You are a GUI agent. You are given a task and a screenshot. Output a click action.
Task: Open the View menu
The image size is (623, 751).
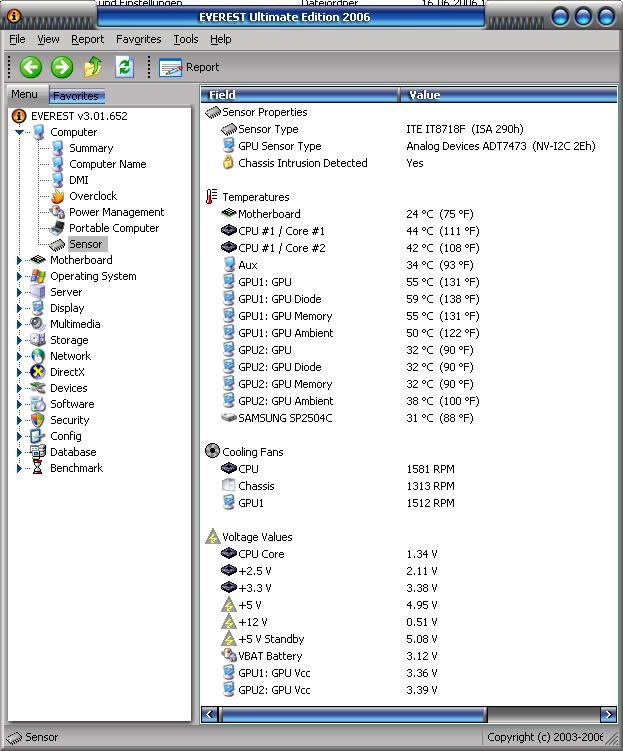point(48,39)
